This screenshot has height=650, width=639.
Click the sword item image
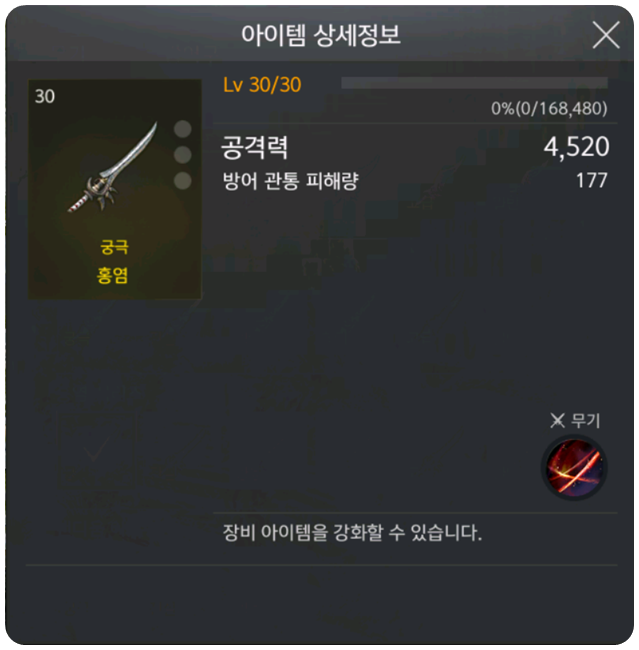pyautogui.click(x=113, y=168)
